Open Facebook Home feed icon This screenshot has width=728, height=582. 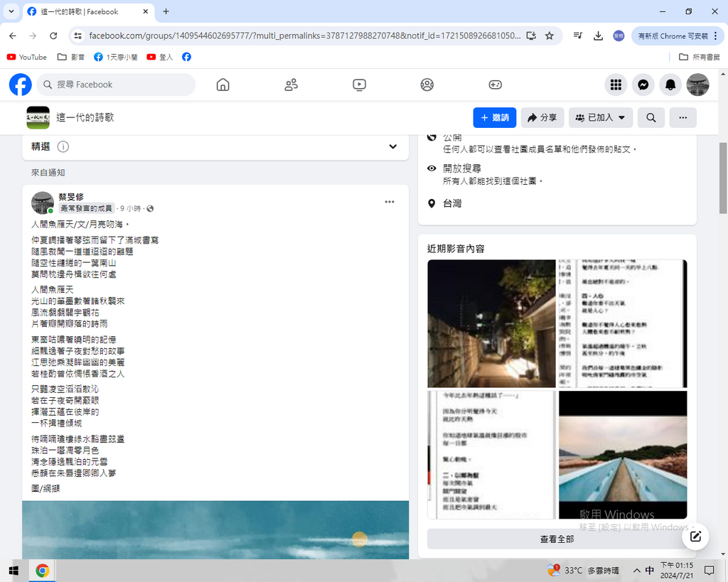point(223,85)
